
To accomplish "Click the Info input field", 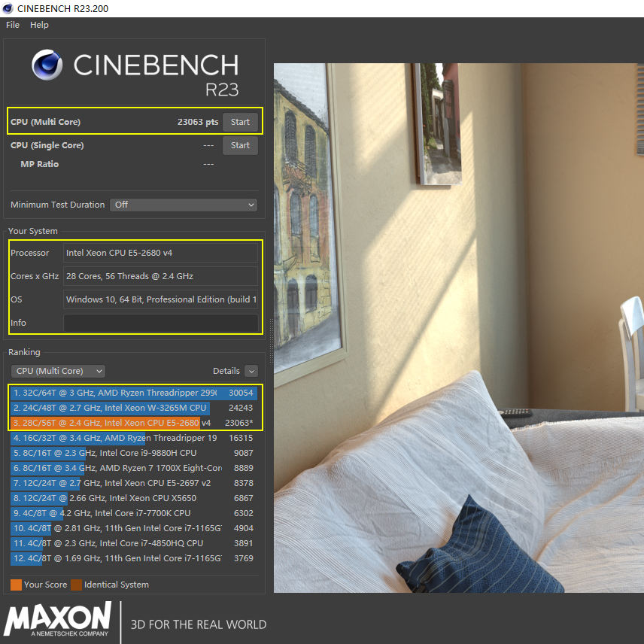I will [160, 323].
